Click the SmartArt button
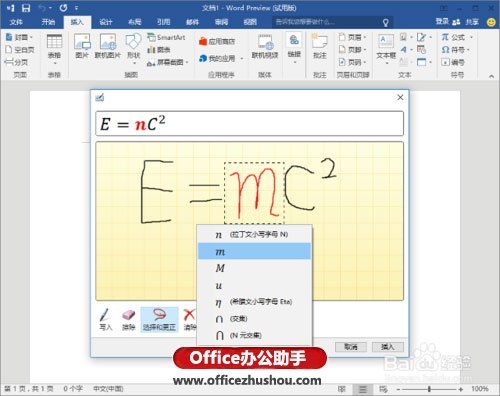This screenshot has height=396, width=500. point(166,37)
